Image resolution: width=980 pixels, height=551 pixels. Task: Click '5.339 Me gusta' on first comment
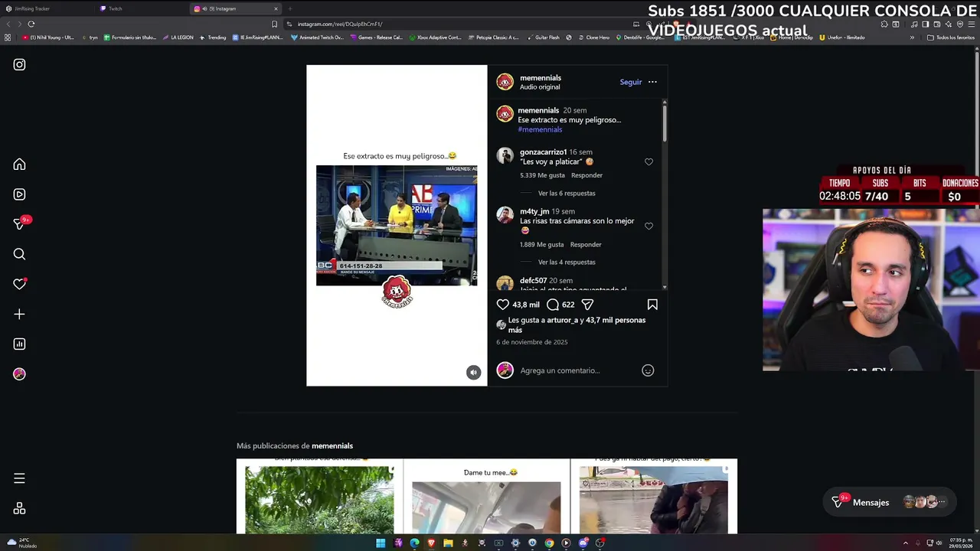(x=542, y=175)
